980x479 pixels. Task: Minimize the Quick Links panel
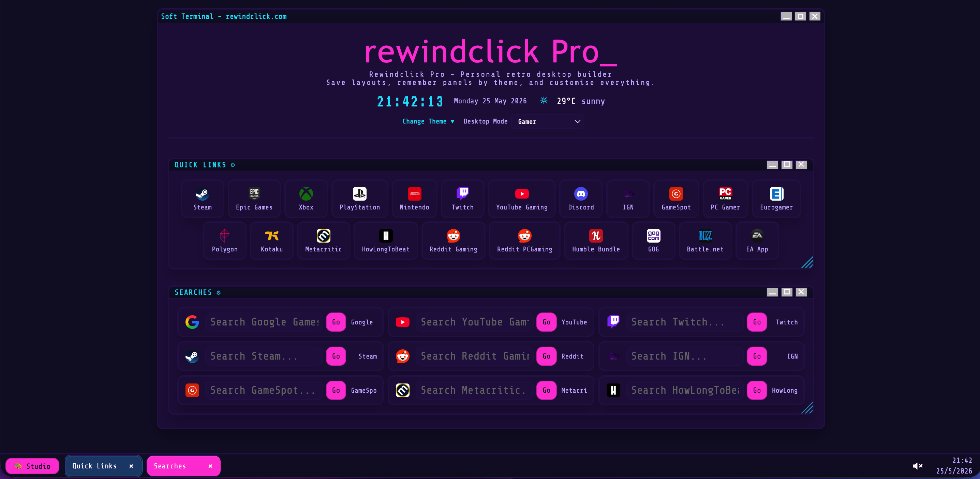(772, 164)
